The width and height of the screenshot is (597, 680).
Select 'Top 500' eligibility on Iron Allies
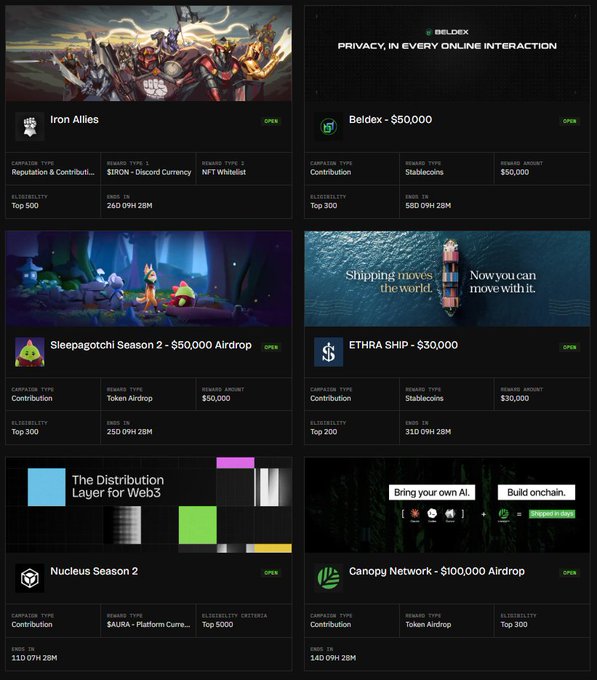(x=25, y=206)
